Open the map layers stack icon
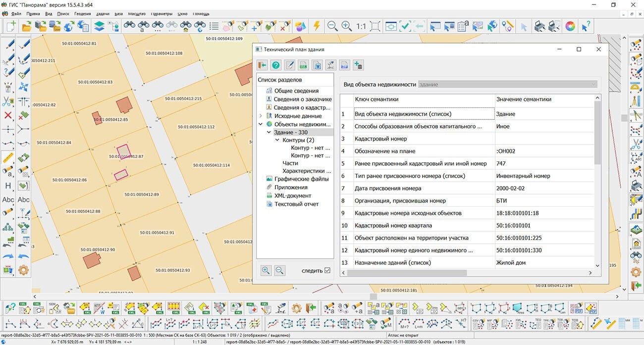This screenshot has width=644, height=345. click(x=99, y=26)
